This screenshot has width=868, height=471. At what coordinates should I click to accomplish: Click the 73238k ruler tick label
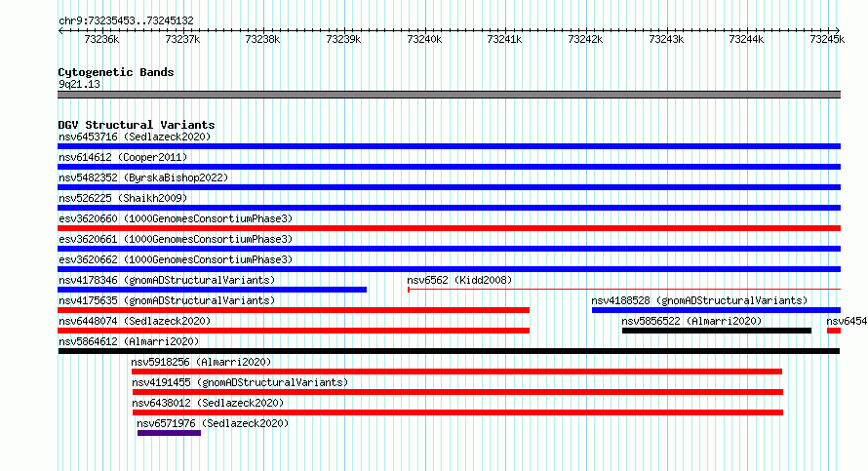coord(262,39)
